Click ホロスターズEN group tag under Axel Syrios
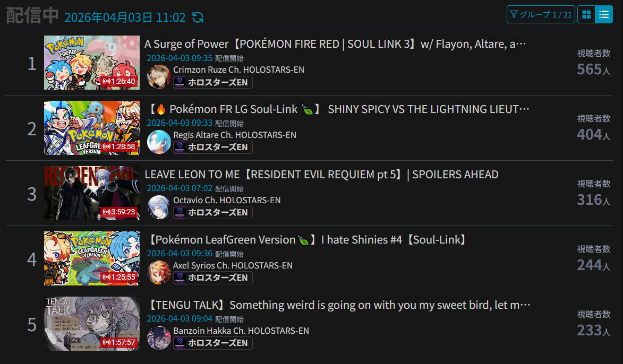 tap(213, 278)
